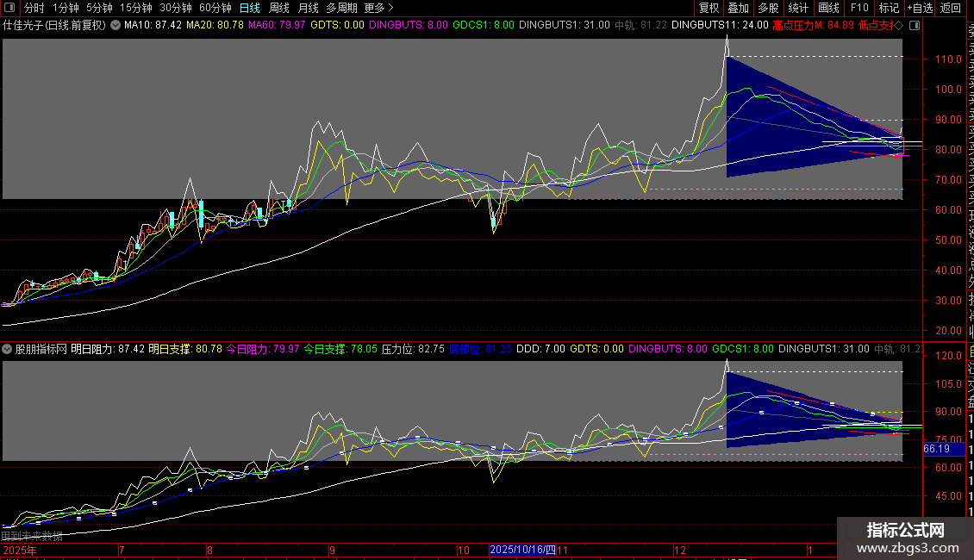974x560 pixels.
Task: Click the 2025年 label on time axis
Action: pos(19,551)
